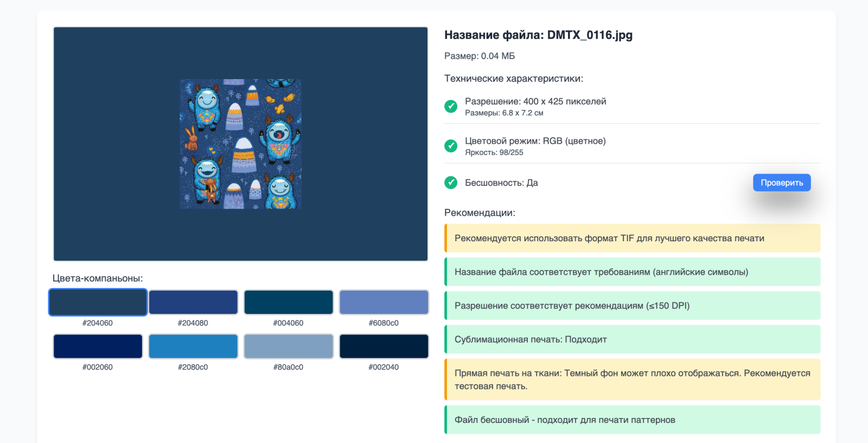Click the 'Рекомендации:' heading
This screenshot has height=443, width=868.
[480, 213]
